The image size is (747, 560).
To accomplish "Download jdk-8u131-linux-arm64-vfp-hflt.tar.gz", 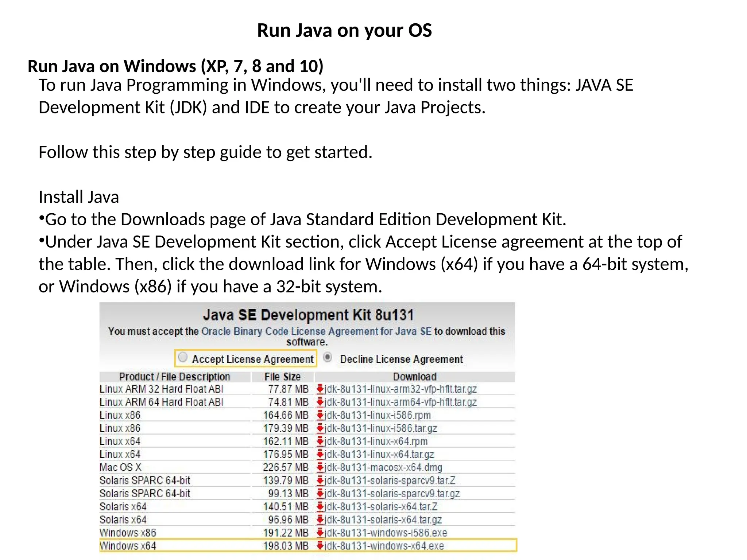I will point(401,402).
